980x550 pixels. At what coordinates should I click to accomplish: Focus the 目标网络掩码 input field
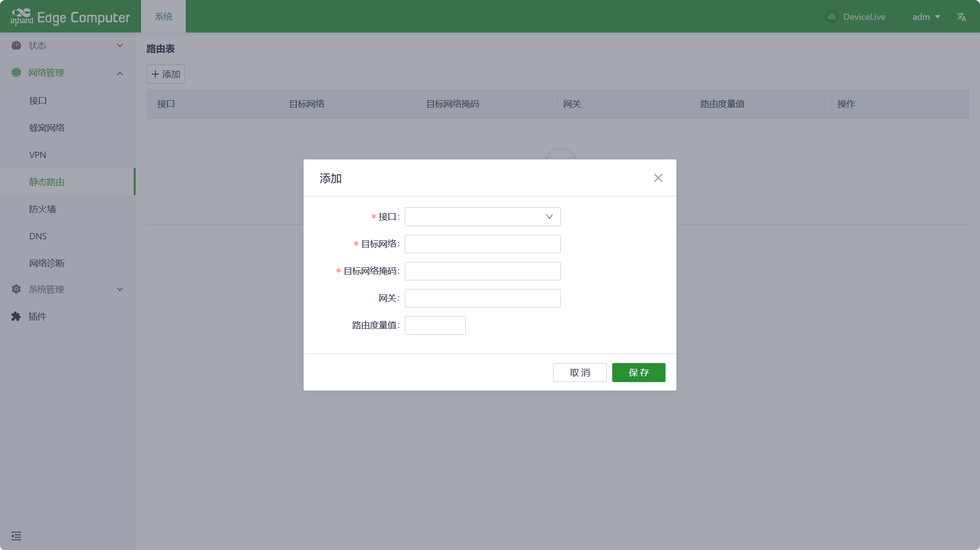coord(483,271)
